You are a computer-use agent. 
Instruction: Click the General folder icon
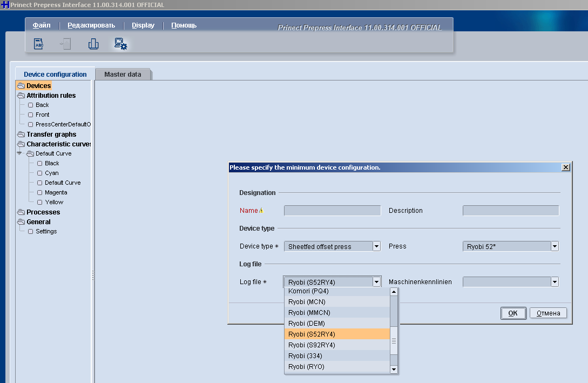click(x=21, y=222)
